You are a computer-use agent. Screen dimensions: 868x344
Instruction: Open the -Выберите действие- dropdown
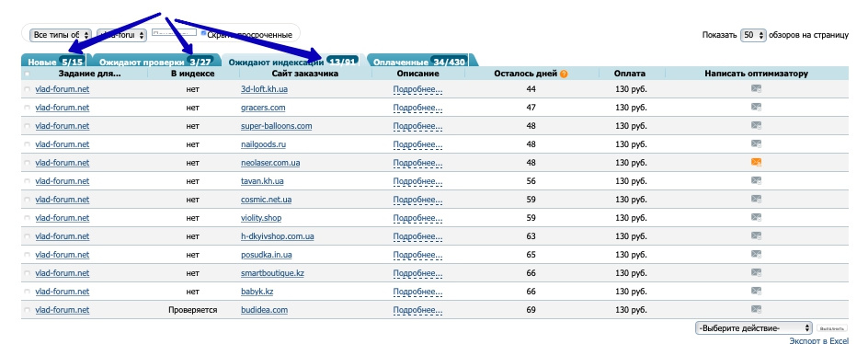point(753,328)
